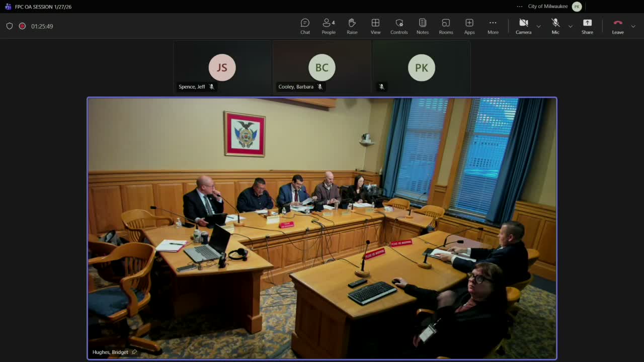The height and width of the screenshot is (362, 644).
Task: Leave the meeting
Action: pos(618,26)
